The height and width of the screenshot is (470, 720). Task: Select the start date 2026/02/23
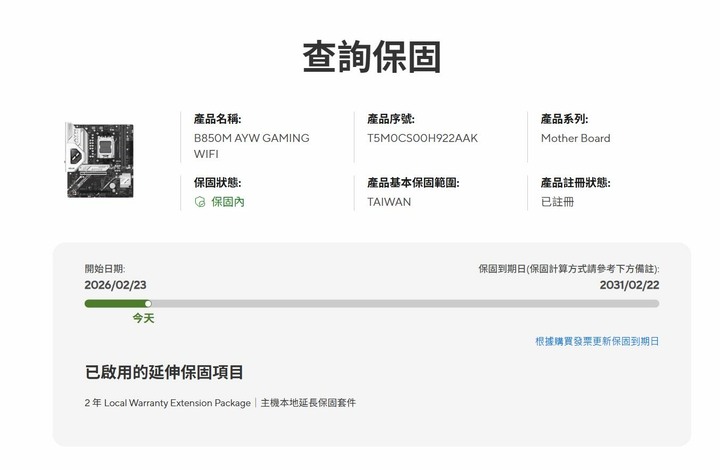pyautogui.click(x=115, y=285)
